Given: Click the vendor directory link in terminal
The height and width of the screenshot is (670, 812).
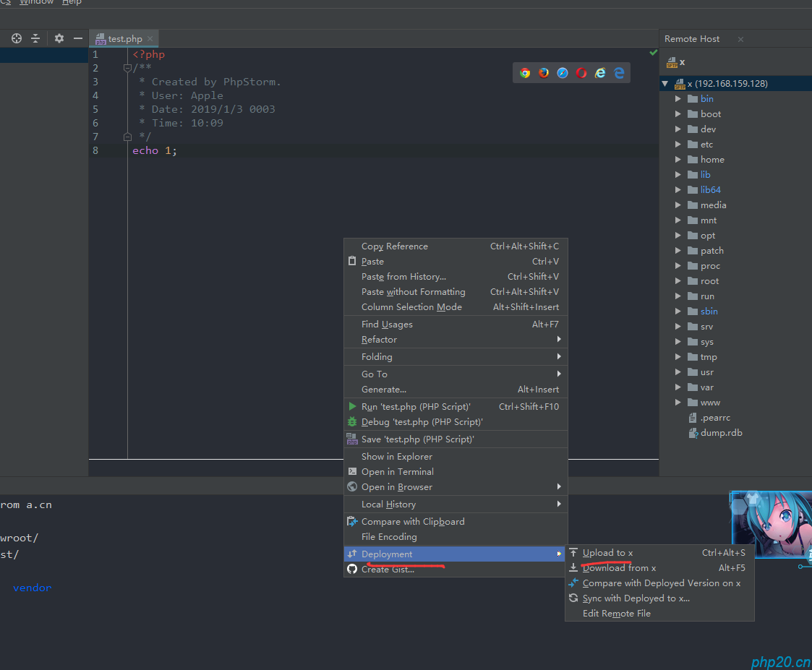Looking at the screenshot, I should pyautogui.click(x=32, y=588).
